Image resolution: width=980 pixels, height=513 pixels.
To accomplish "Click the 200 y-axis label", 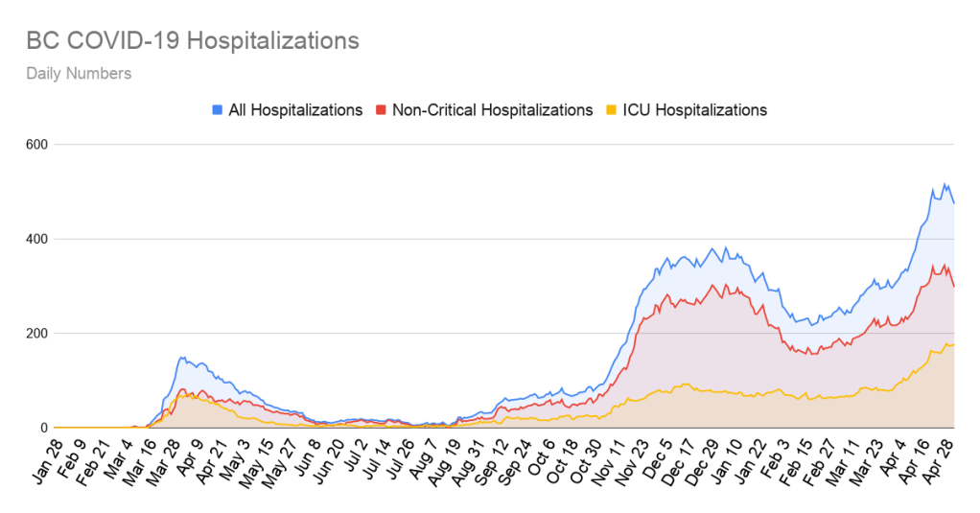I will click(x=36, y=334).
